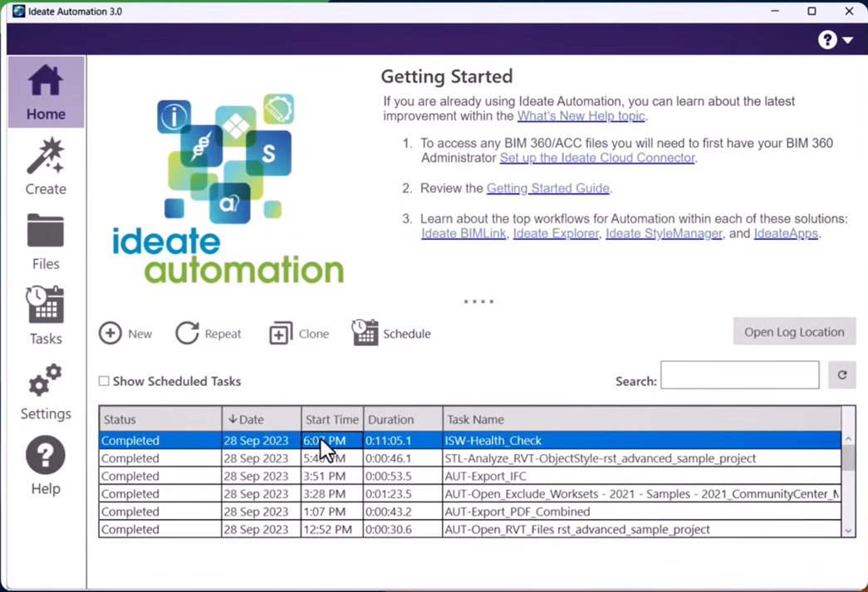Open the Getting Started Guide link
Screen dimensions: 868x592
pyautogui.click(x=548, y=188)
